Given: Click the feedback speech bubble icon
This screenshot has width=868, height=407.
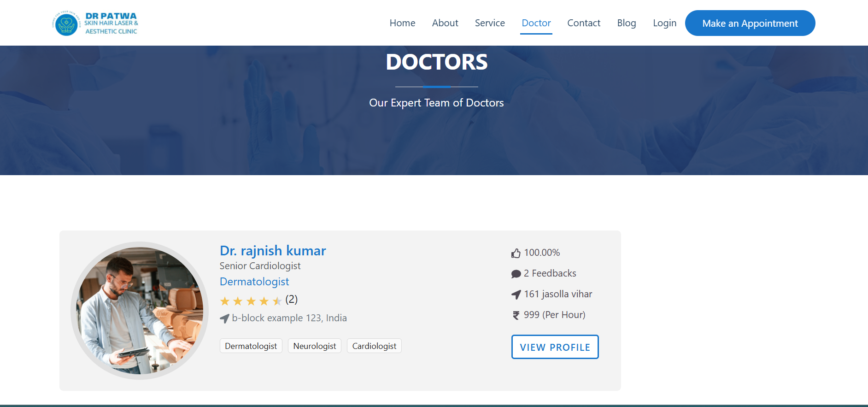Looking at the screenshot, I should [516, 274].
